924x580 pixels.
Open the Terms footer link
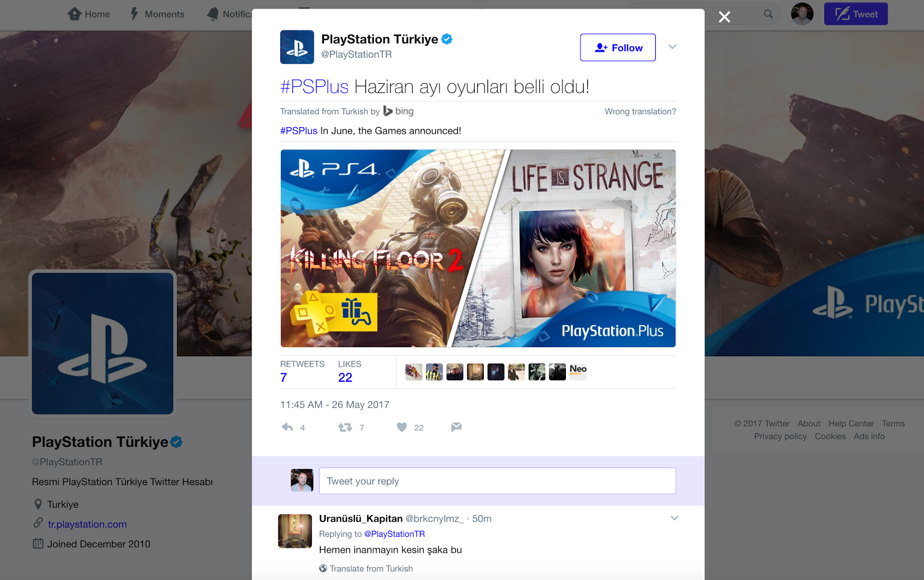tap(894, 424)
